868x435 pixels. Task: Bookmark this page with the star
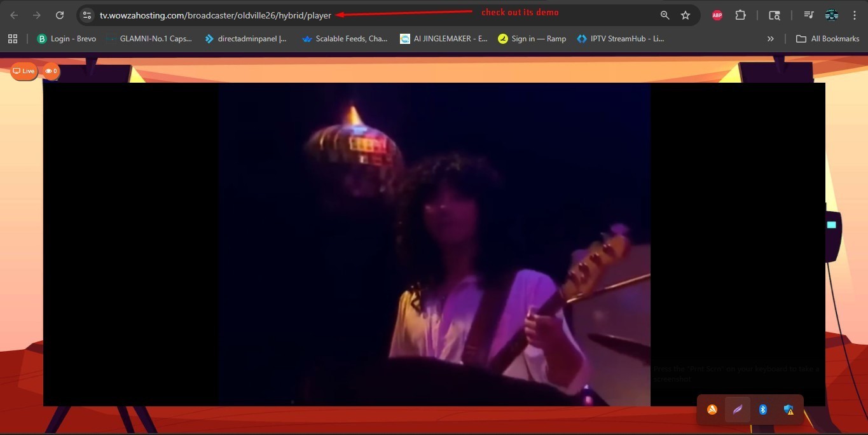685,15
